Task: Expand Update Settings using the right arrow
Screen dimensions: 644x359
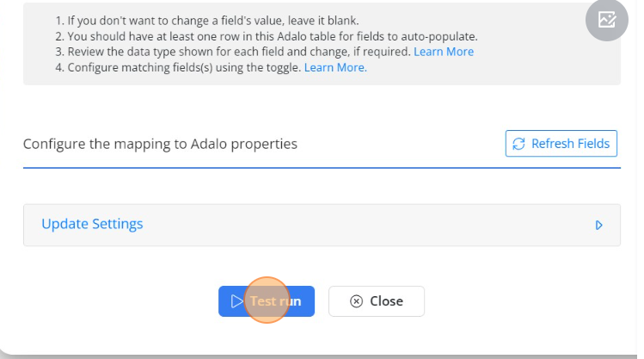Action: pyautogui.click(x=598, y=225)
